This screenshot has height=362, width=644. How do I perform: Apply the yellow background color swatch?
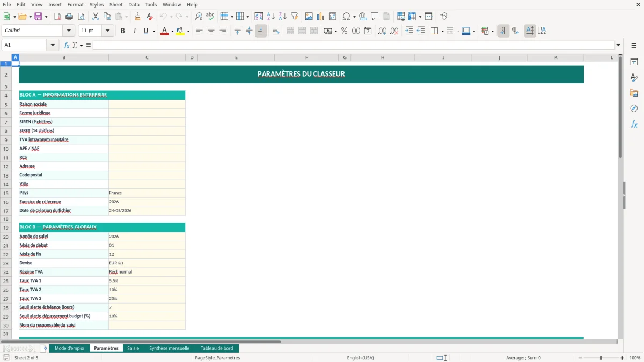click(x=180, y=31)
